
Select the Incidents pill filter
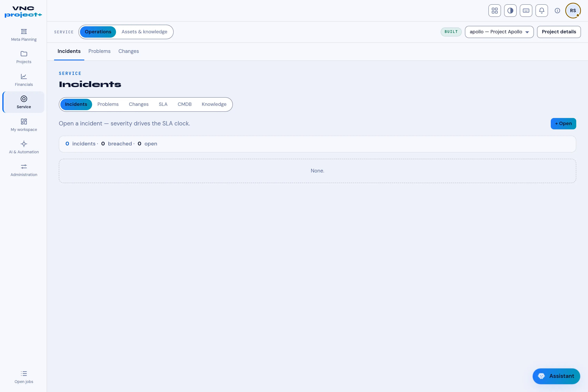pos(76,104)
